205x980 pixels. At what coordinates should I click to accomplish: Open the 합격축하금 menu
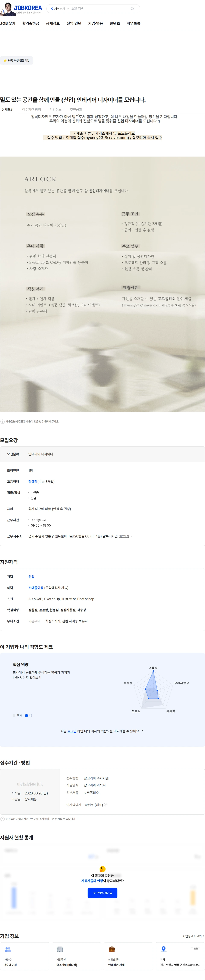(x=31, y=24)
